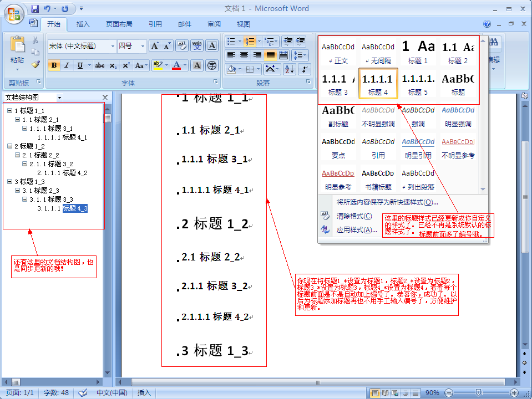The height and width of the screenshot is (399, 532).
Task: Toggle strikethrough abc button
Action: click(100, 65)
